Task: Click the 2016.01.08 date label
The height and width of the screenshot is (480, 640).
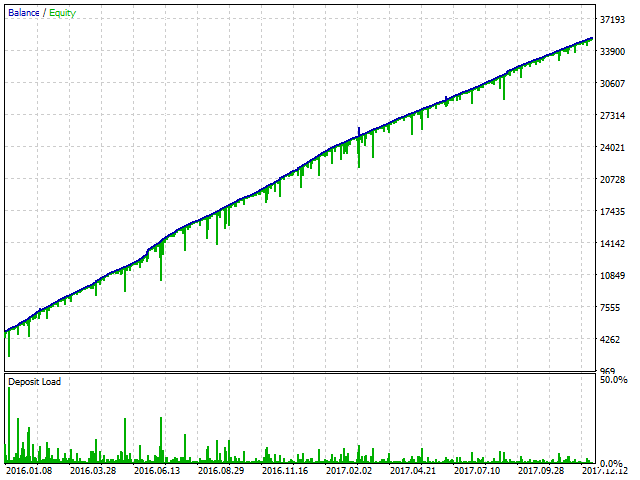Action: [x=29, y=471]
